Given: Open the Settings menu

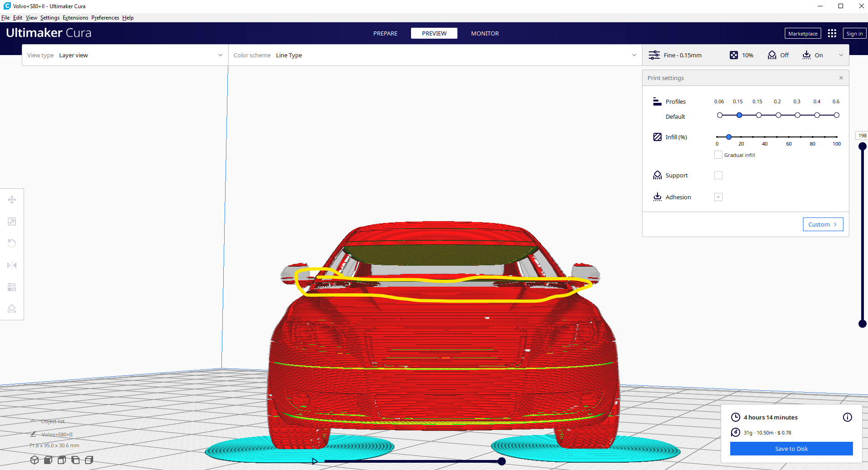Looking at the screenshot, I should [x=50, y=18].
